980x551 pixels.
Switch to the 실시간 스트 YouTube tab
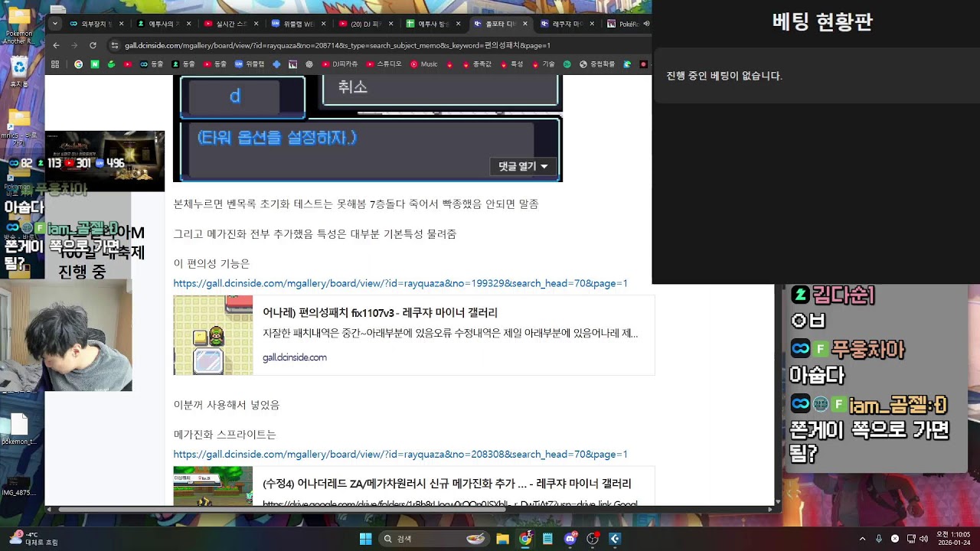click(231, 24)
